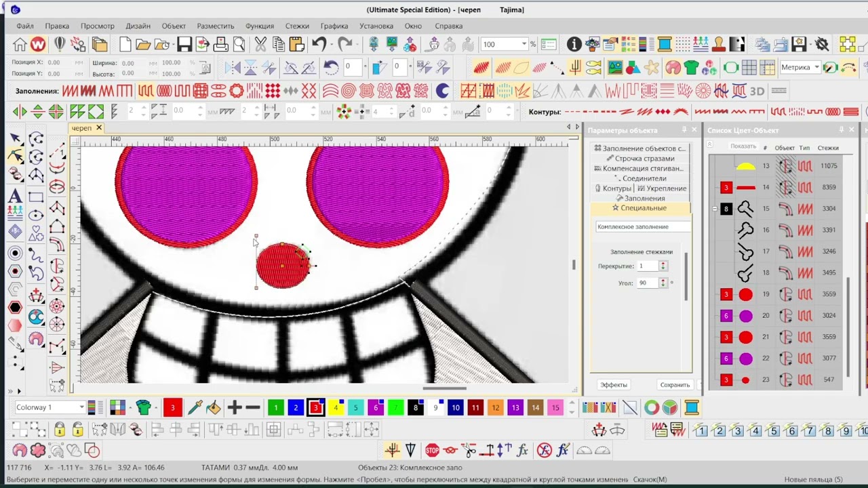Open the Colorway 1 dropdown

click(81, 407)
